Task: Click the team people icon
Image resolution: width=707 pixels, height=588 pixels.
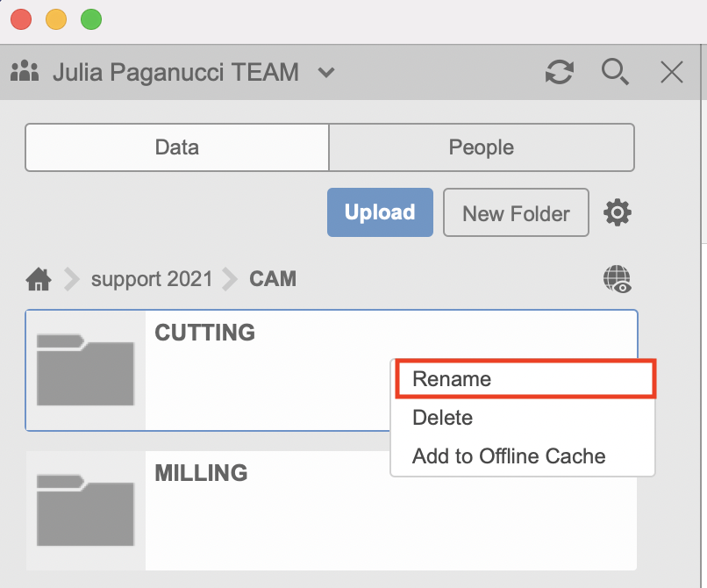Action: click(29, 71)
